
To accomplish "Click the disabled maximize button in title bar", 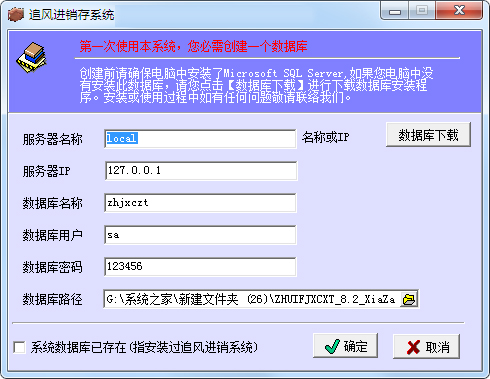I will tap(422, 11).
